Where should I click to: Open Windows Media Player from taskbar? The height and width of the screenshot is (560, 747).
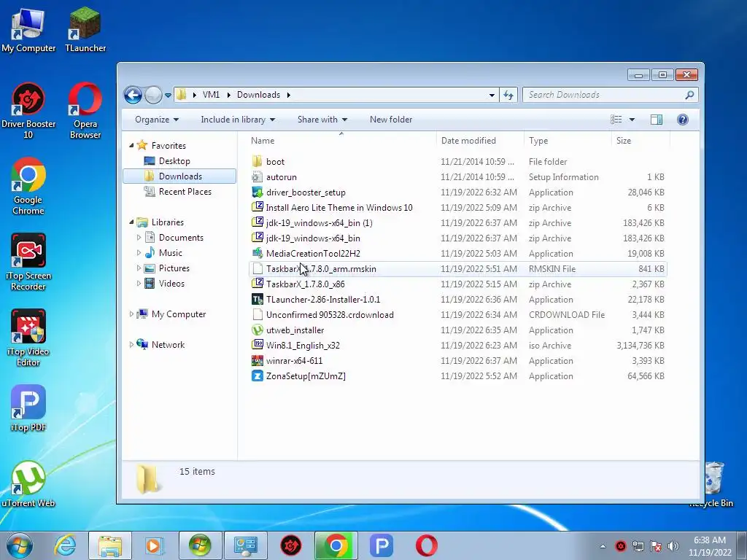(x=153, y=545)
